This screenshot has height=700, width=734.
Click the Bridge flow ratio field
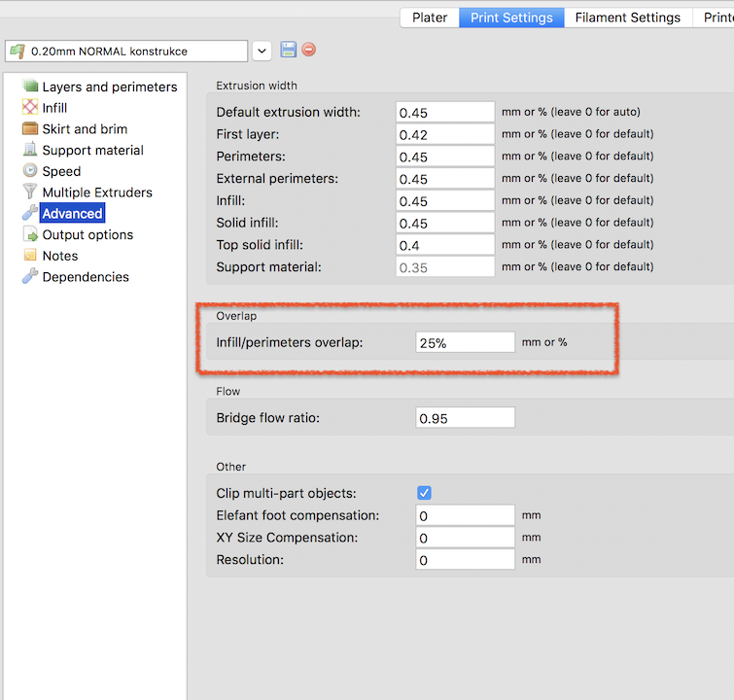[465, 418]
